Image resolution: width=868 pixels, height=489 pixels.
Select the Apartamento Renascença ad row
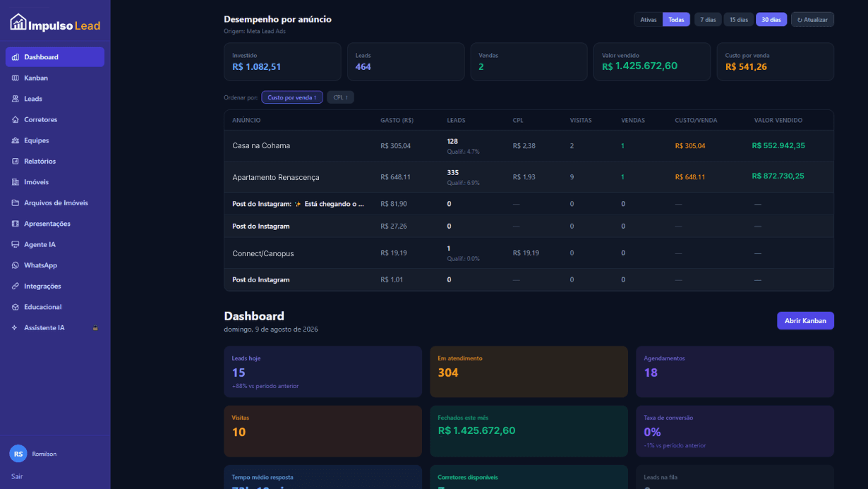tap(529, 177)
